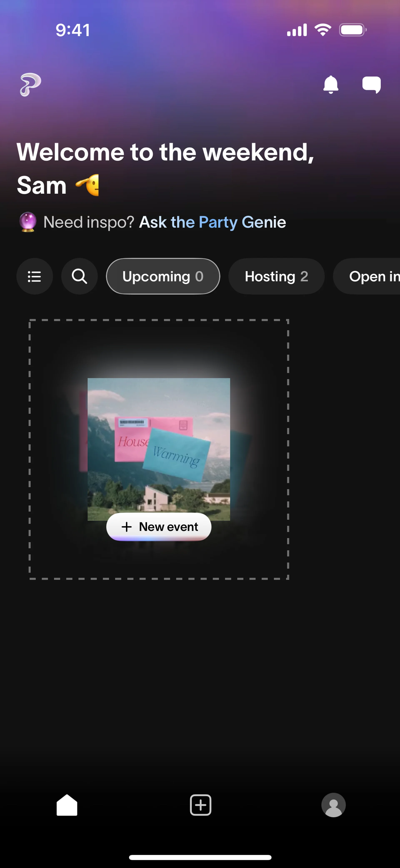The image size is (400, 868).
Task: Follow the Ask the Party Genie link
Action: (x=212, y=222)
